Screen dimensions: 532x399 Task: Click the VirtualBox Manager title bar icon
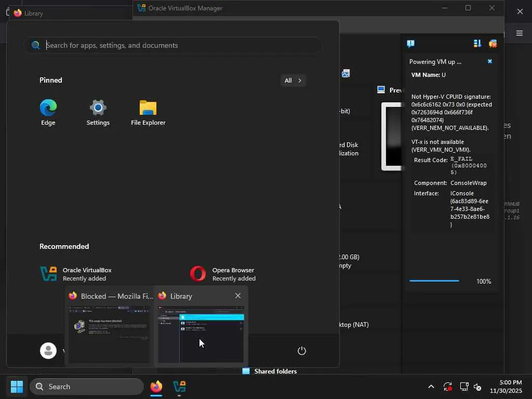coord(141,8)
